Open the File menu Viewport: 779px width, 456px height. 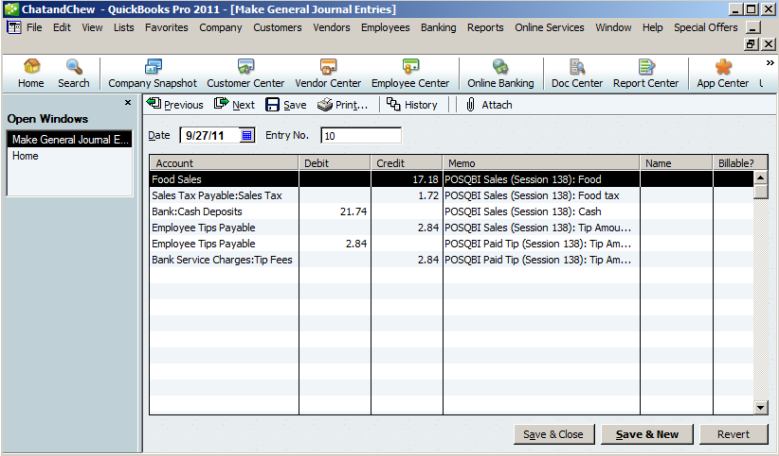(x=34, y=27)
